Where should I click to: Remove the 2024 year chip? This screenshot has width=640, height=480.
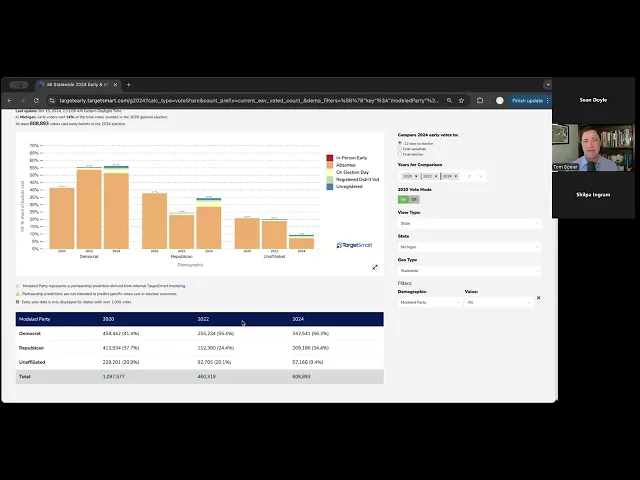(456, 176)
